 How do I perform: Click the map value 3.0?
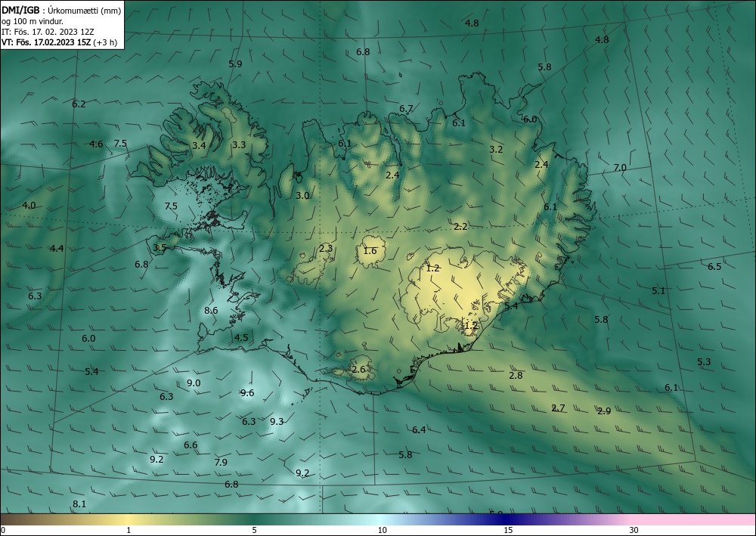pyautogui.click(x=302, y=196)
